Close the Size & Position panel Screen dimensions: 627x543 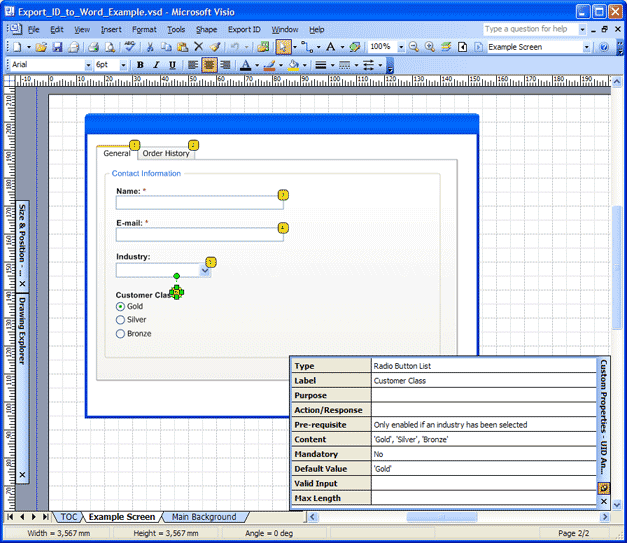tap(22, 284)
